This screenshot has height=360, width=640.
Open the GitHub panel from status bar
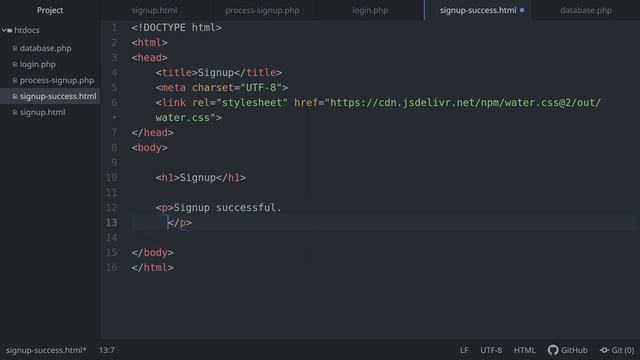coord(574,350)
